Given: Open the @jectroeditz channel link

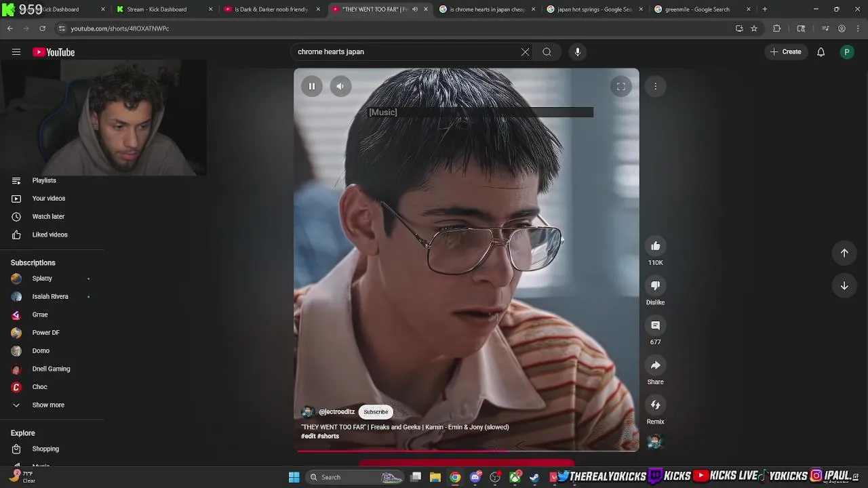Looking at the screenshot, I should coord(337,412).
